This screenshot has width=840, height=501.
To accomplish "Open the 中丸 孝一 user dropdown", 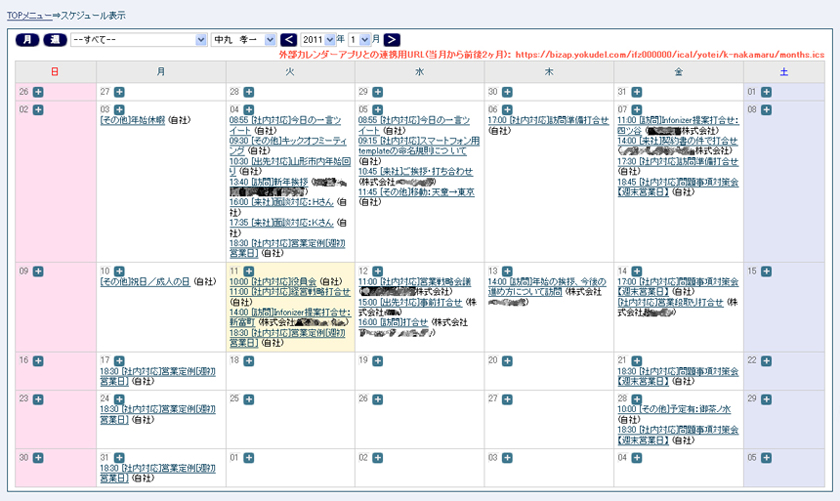I will 244,39.
